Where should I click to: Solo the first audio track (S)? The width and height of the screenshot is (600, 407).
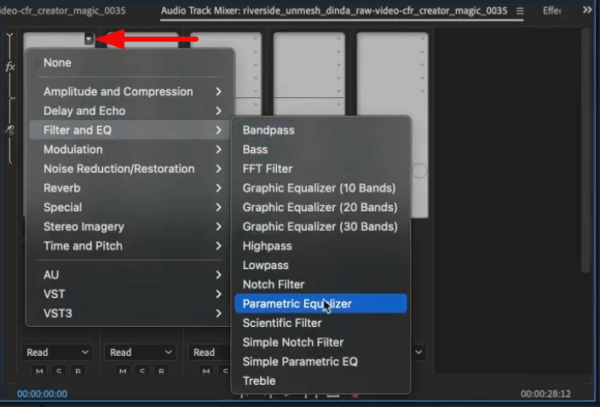pos(59,371)
